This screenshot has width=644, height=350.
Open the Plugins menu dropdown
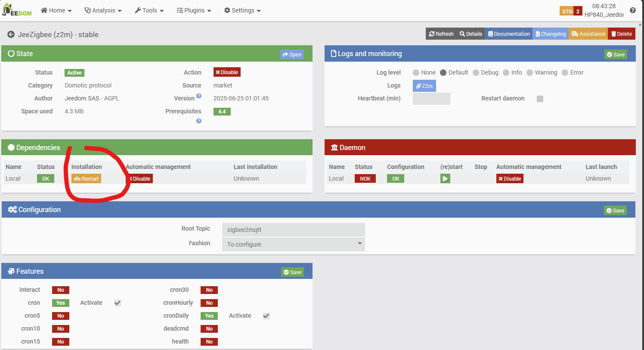tap(194, 10)
